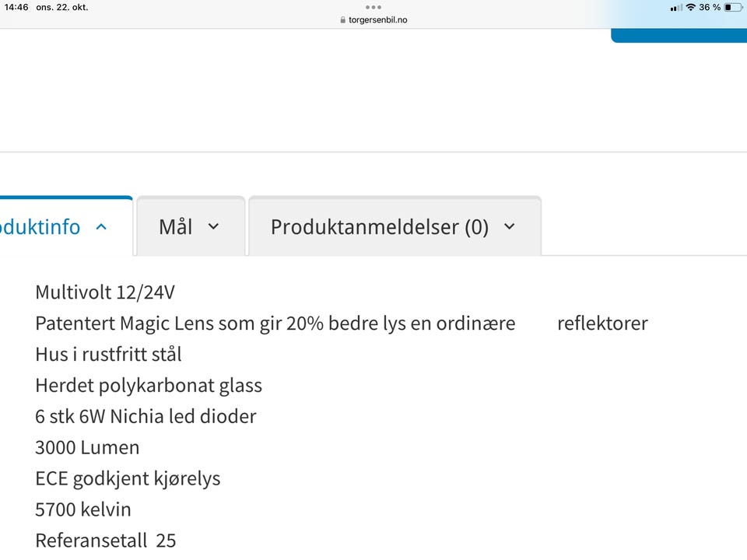The width and height of the screenshot is (747, 560).
Task: Click 'Hus i rustfritt stål'
Action: point(108,355)
